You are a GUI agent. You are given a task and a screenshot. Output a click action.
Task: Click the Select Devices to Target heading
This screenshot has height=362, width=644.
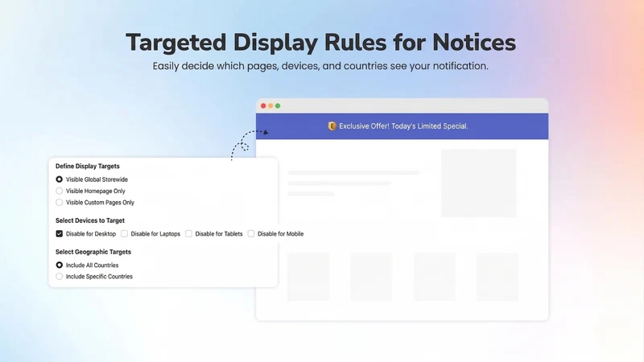pyautogui.click(x=90, y=220)
